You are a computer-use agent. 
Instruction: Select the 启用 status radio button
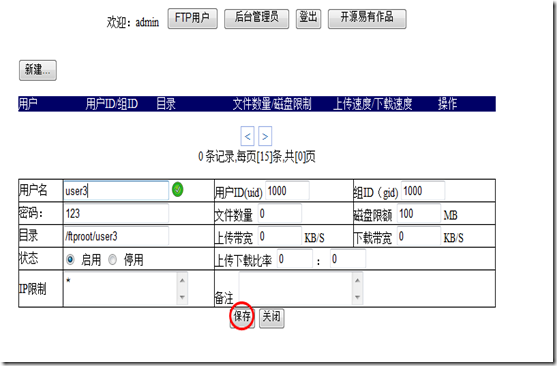point(70,260)
